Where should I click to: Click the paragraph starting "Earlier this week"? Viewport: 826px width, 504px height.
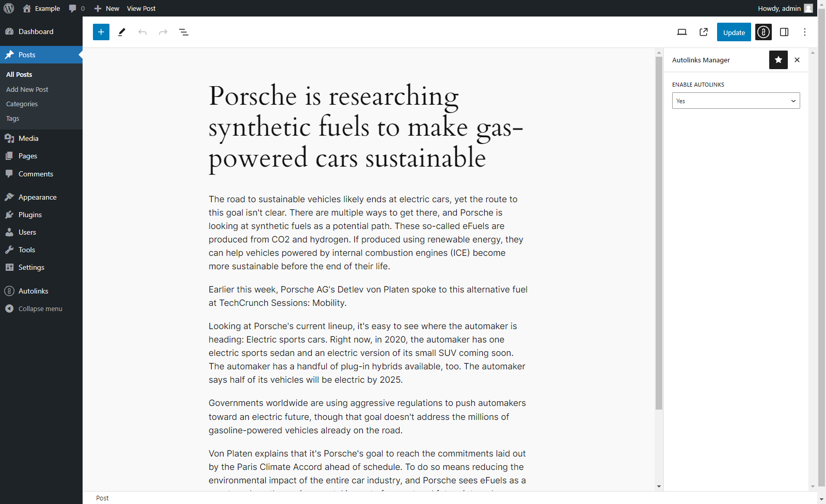coord(369,296)
